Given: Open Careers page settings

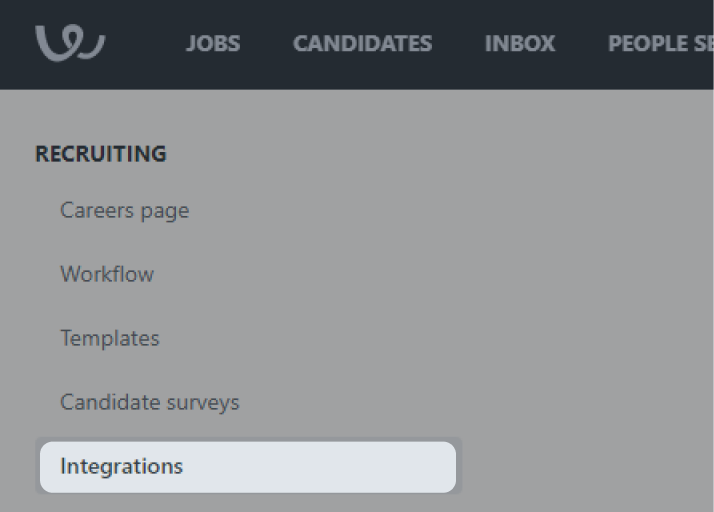Looking at the screenshot, I should [x=124, y=210].
